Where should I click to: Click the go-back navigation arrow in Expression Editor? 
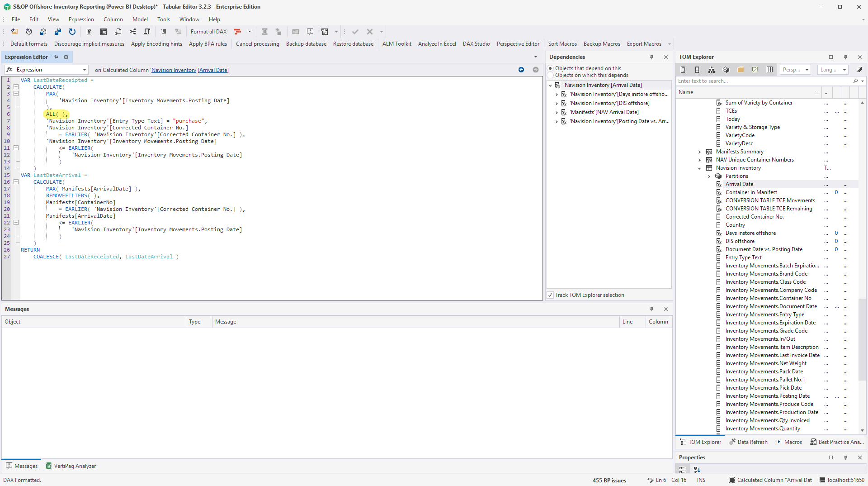point(521,70)
